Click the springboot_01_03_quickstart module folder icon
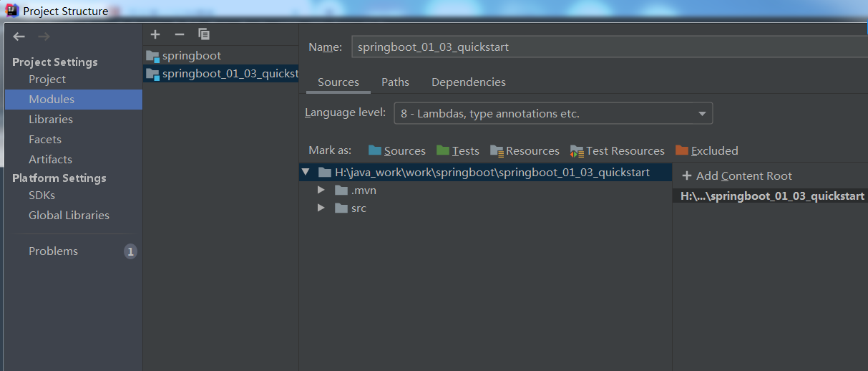This screenshot has height=371, width=868. 152,74
